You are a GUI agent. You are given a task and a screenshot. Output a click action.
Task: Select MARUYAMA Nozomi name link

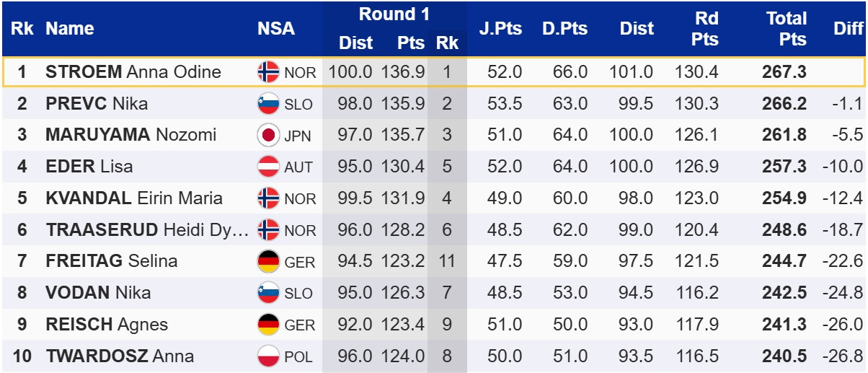[x=120, y=136]
